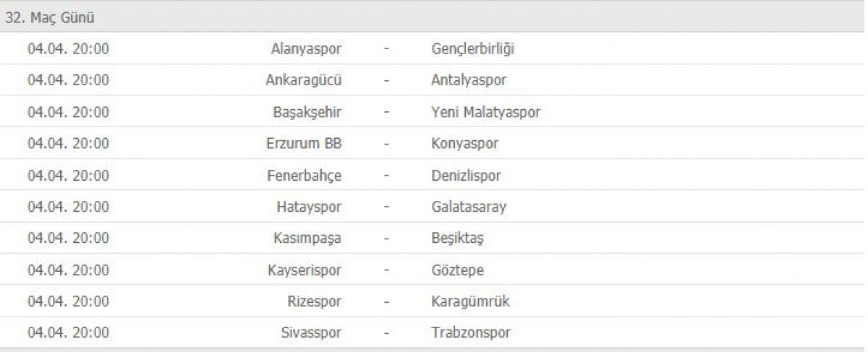Open Galatasaray team link
Screen dimensions: 868x352
tap(469, 207)
